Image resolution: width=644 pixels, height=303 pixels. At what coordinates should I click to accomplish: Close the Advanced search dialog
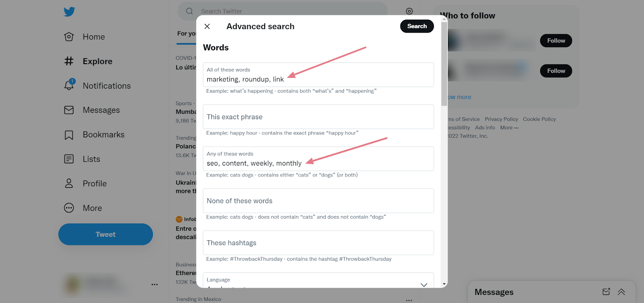[x=207, y=26]
